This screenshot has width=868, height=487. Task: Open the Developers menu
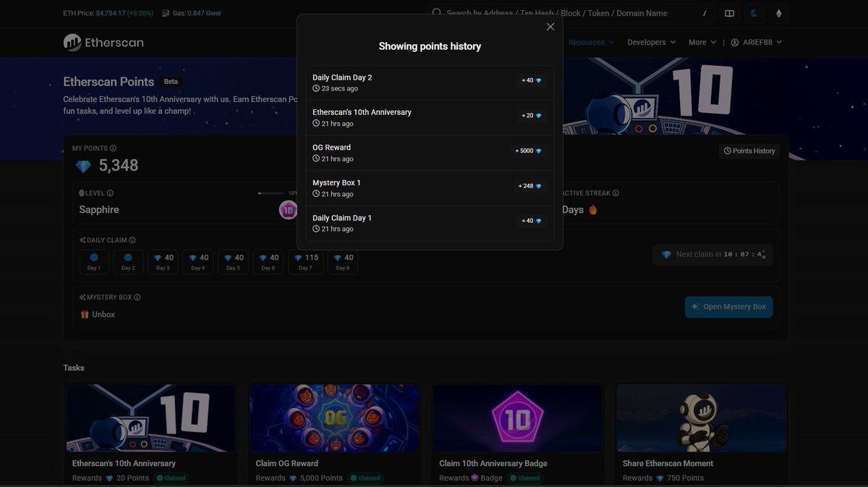tap(652, 42)
